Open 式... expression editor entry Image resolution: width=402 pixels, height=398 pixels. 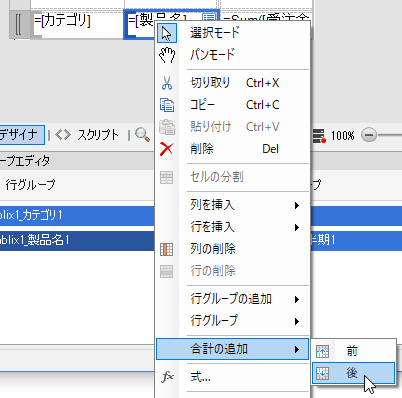point(233,377)
